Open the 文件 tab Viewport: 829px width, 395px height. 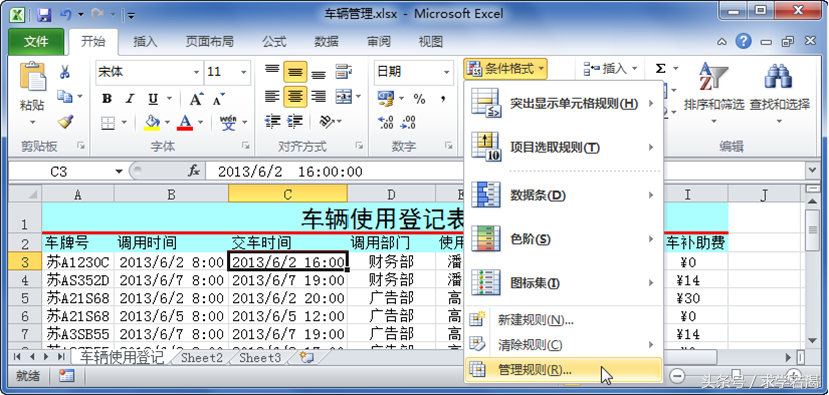(36, 42)
